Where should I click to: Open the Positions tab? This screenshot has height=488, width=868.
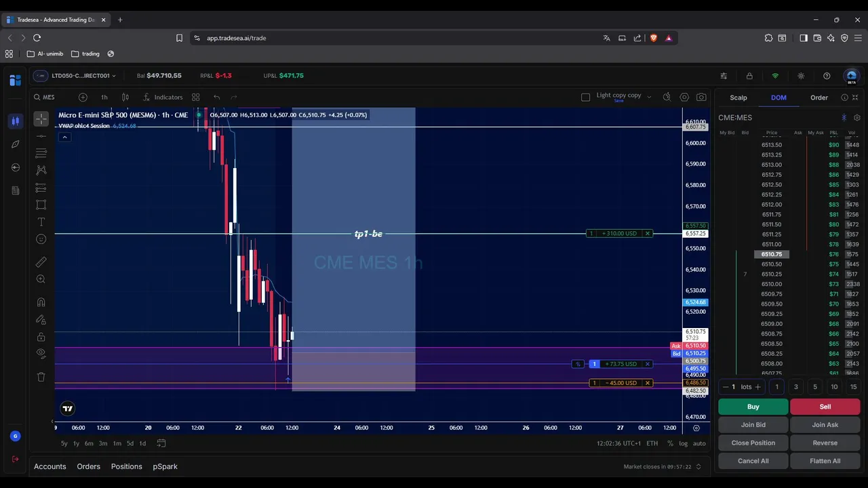pyautogui.click(x=127, y=466)
